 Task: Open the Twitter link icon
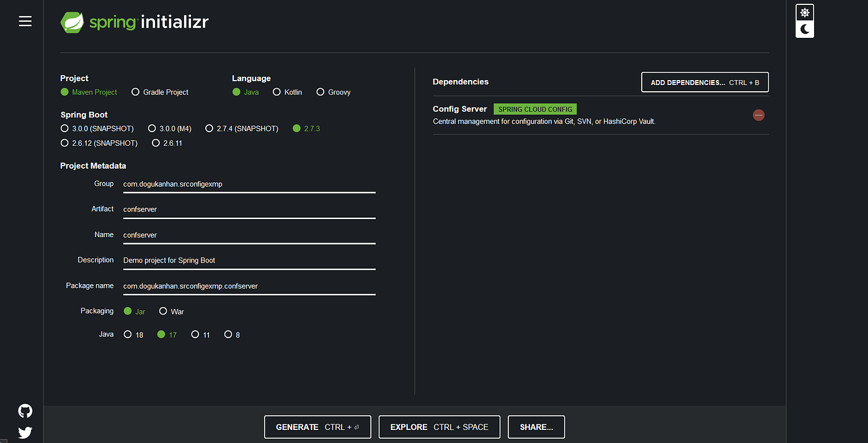25,432
